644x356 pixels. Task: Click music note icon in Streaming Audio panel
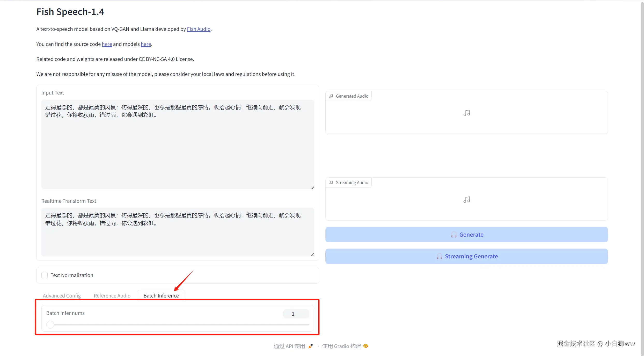click(x=466, y=200)
